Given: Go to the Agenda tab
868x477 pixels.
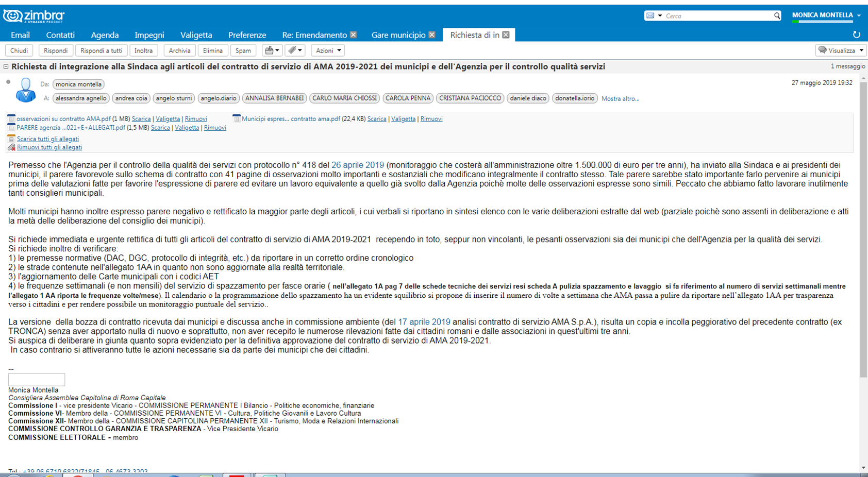Looking at the screenshot, I should [105, 35].
